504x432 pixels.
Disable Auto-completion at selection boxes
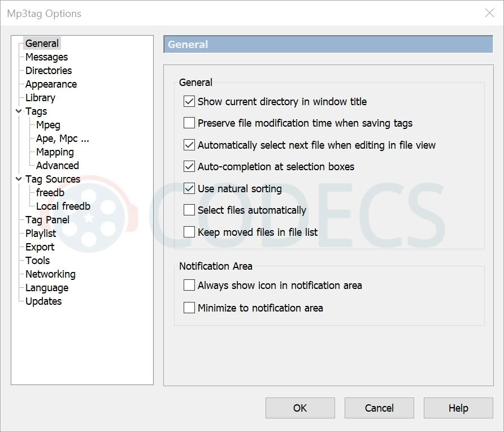[x=189, y=167]
